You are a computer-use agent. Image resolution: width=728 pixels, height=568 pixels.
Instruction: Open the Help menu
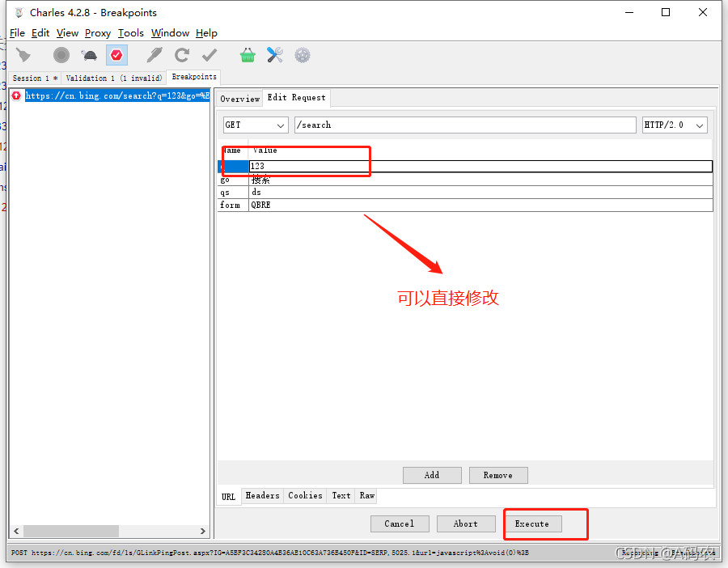point(206,33)
